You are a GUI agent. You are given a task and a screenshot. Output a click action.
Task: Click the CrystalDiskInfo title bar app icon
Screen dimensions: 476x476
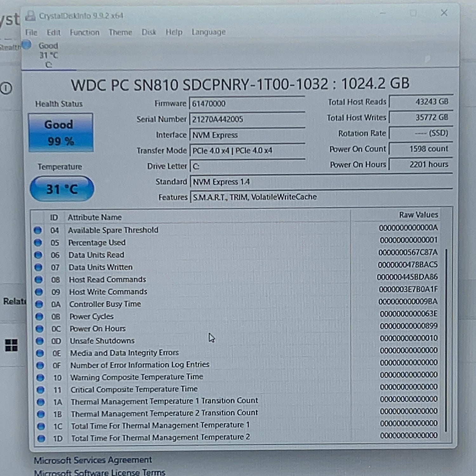(30, 16)
